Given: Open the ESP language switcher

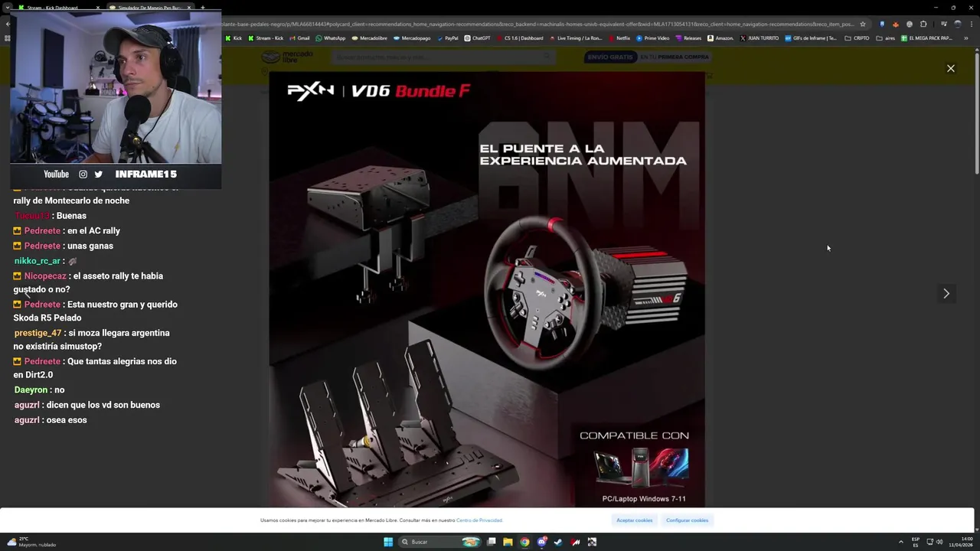Looking at the screenshot, I should point(916,542).
